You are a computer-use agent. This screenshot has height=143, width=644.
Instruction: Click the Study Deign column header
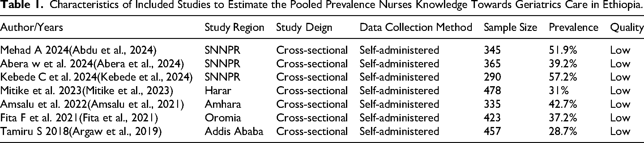coord(304,27)
